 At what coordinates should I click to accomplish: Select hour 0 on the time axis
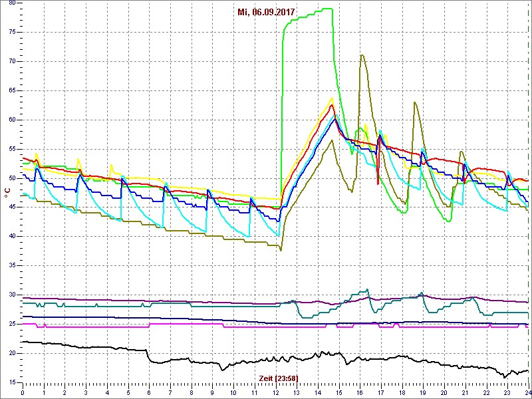point(23,392)
